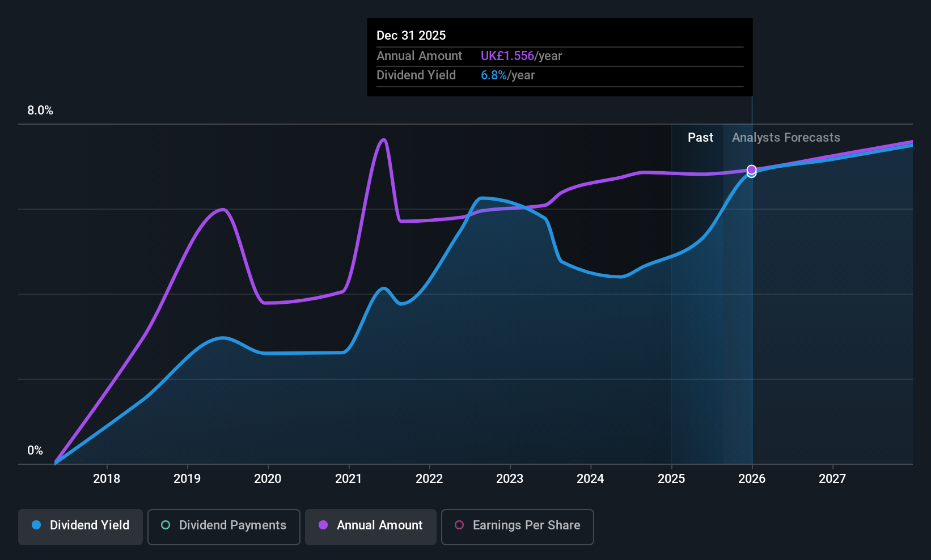Click the Analysts Forecasts label
931x560 pixels.
pyautogui.click(x=786, y=137)
